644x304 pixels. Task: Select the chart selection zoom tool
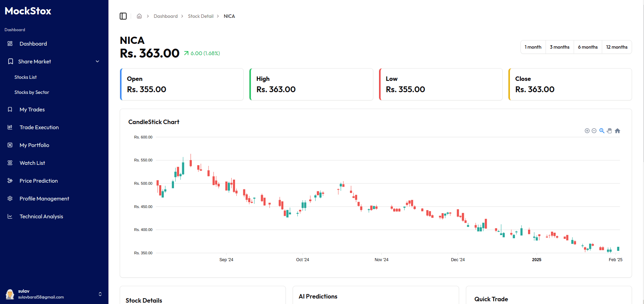[x=602, y=131]
